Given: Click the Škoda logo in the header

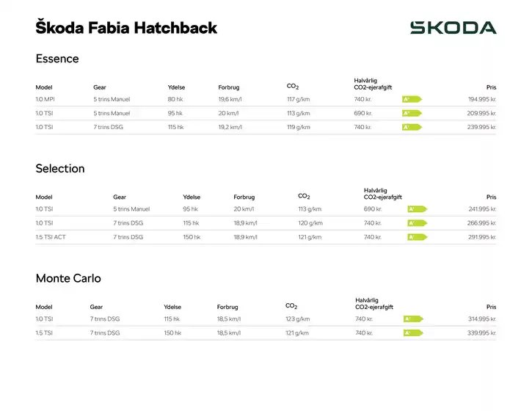Looking at the screenshot, I should click(453, 28).
